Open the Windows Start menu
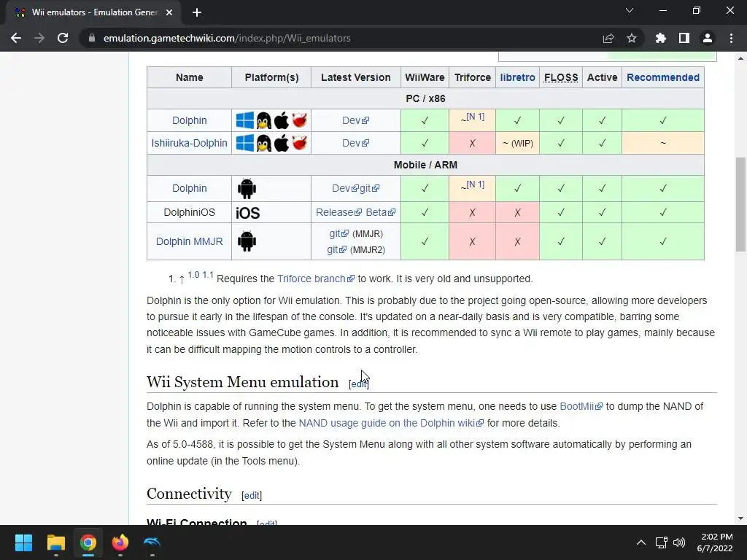 tap(23, 542)
